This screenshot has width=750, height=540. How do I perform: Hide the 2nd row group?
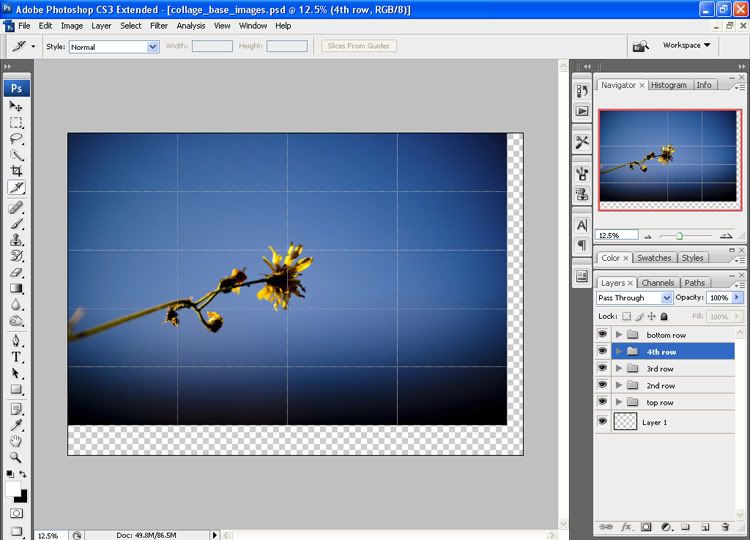coord(602,385)
